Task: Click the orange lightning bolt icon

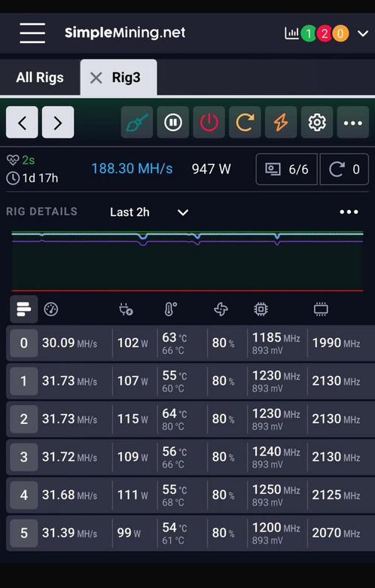Action: pos(281,122)
